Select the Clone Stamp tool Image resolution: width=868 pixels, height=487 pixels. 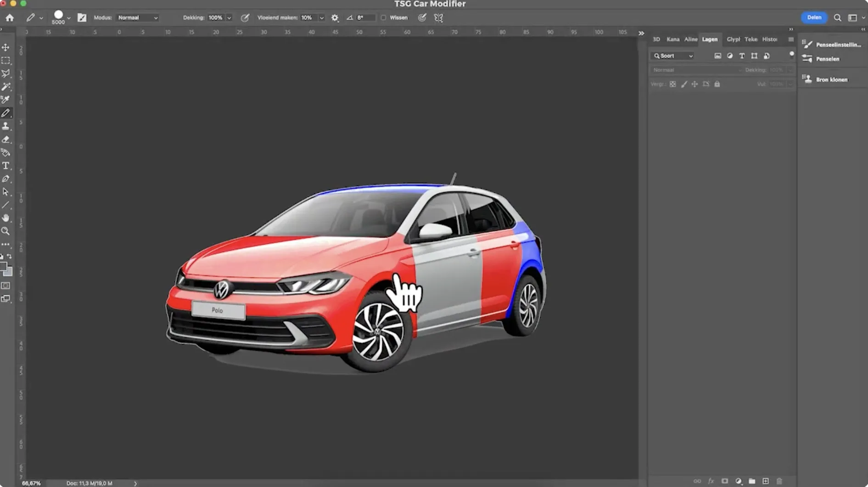[6, 126]
